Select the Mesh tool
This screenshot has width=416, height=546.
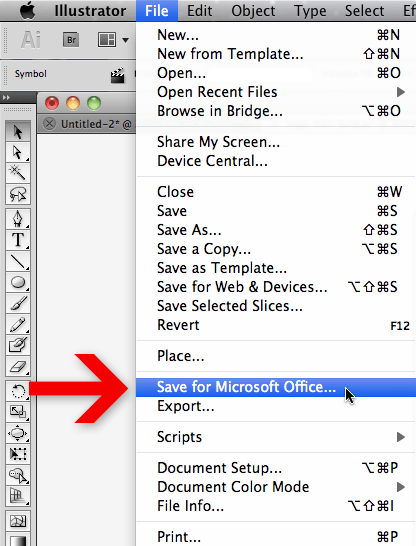[18, 521]
